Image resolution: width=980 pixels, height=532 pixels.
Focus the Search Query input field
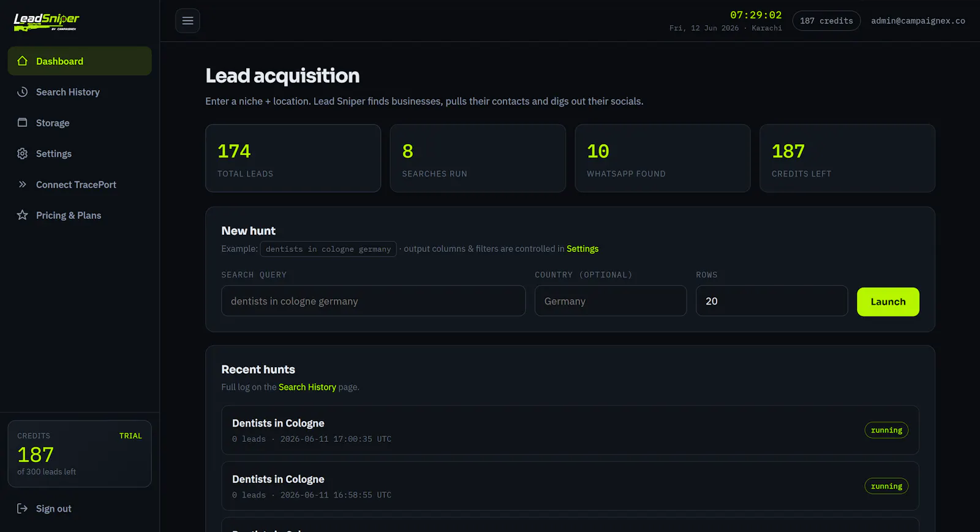tap(373, 301)
